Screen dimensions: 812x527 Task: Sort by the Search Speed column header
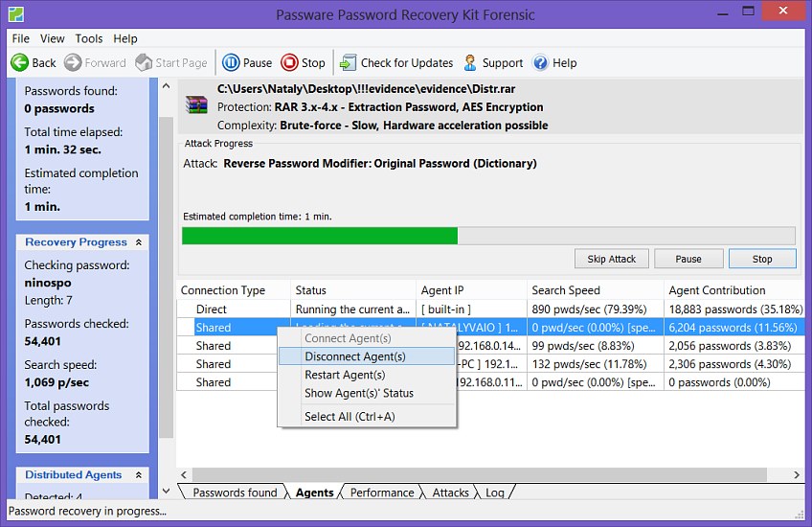(565, 290)
